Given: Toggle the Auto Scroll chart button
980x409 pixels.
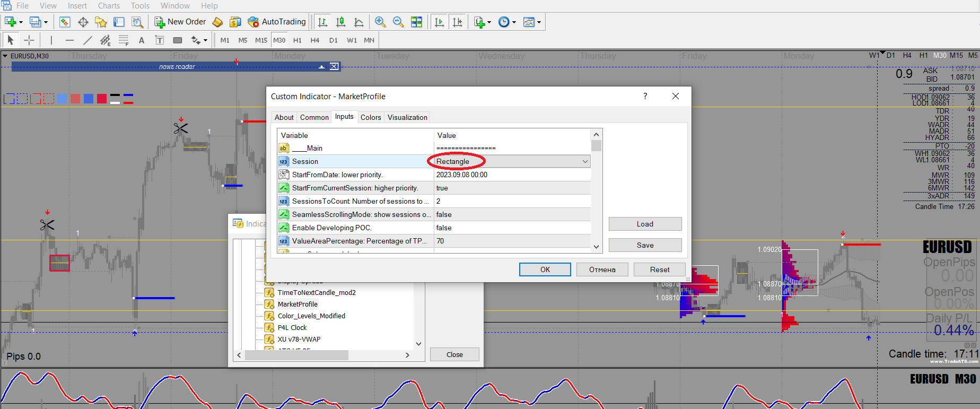Looking at the screenshot, I should [439, 22].
